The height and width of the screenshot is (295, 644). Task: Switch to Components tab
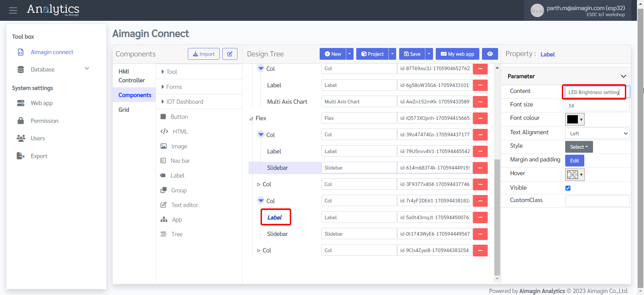tap(135, 95)
